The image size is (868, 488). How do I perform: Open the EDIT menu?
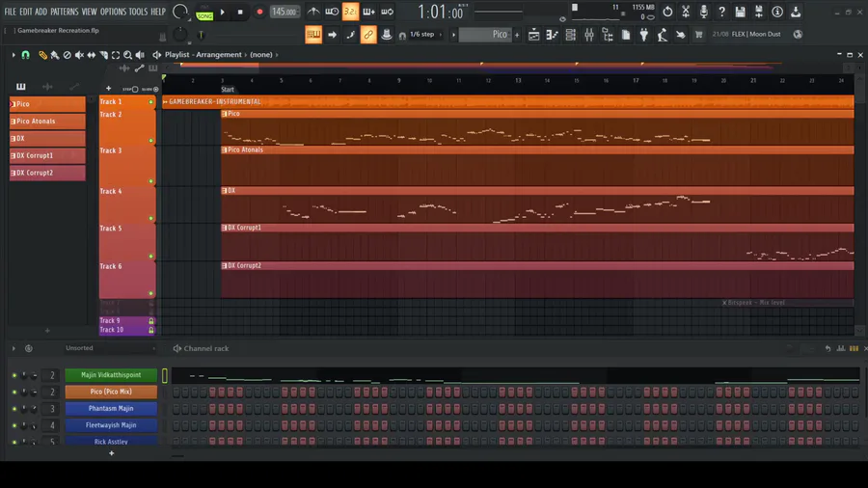(26, 12)
